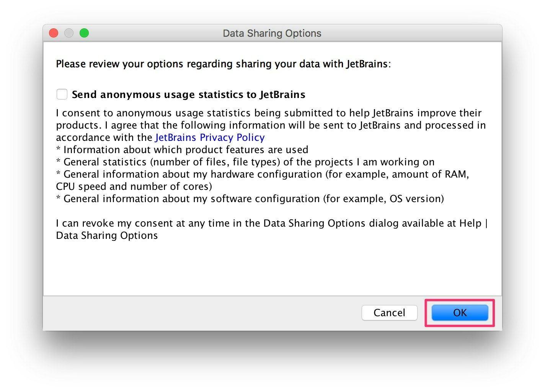Click the green zoom window button
Image resolution: width=545 pixels, height=392 pixels.
(x=84, y=33)
